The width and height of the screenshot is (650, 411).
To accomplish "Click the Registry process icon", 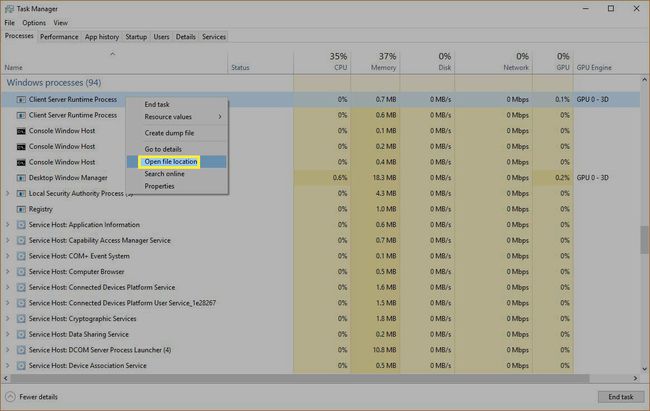I will [21, 209].
